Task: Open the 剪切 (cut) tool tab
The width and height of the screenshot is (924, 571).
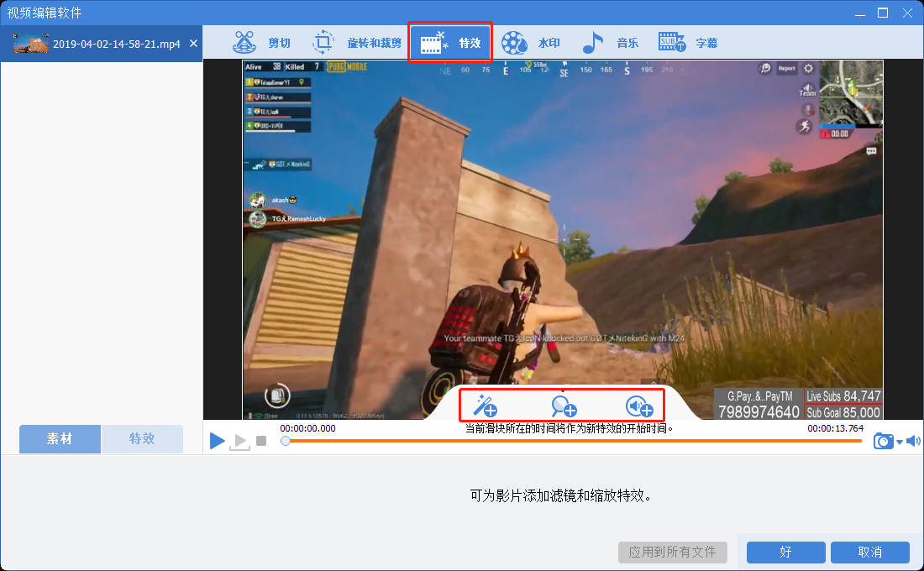Action: pyautogui.click(x=261, y=43)
